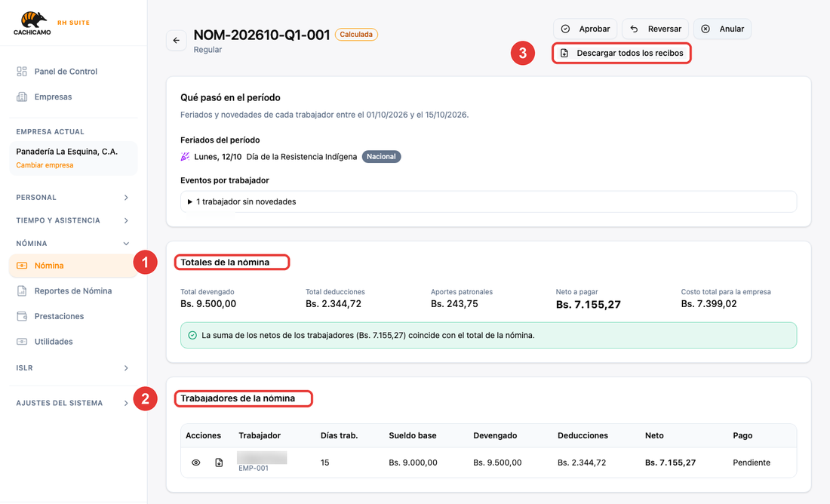Click the EMP-001 employee code
Screen dimensions: 830x504
click(253, 469)
